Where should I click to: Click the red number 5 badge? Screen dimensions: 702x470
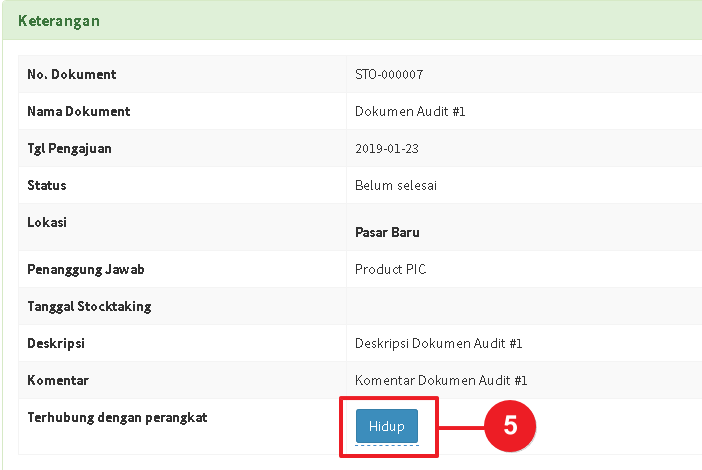pyautogui.click(x=510, y=425)
